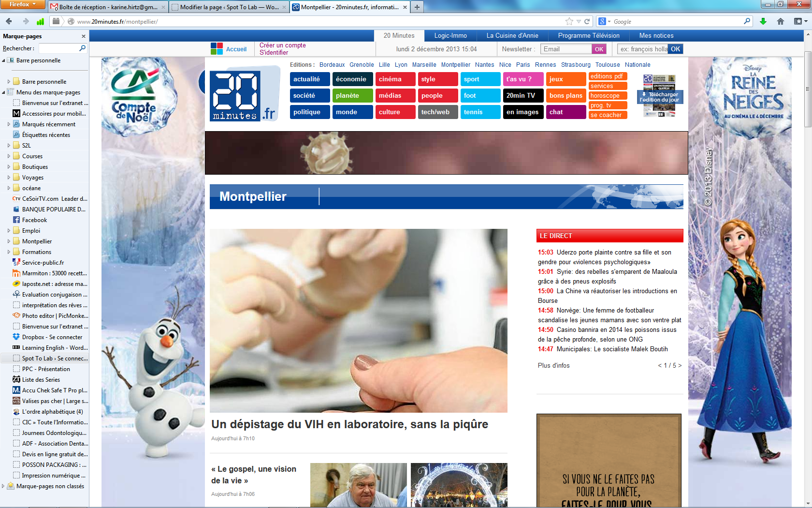Go back with the browser back arrow
The width and height of the screenshot is (812, 508).
pos(9,21)
